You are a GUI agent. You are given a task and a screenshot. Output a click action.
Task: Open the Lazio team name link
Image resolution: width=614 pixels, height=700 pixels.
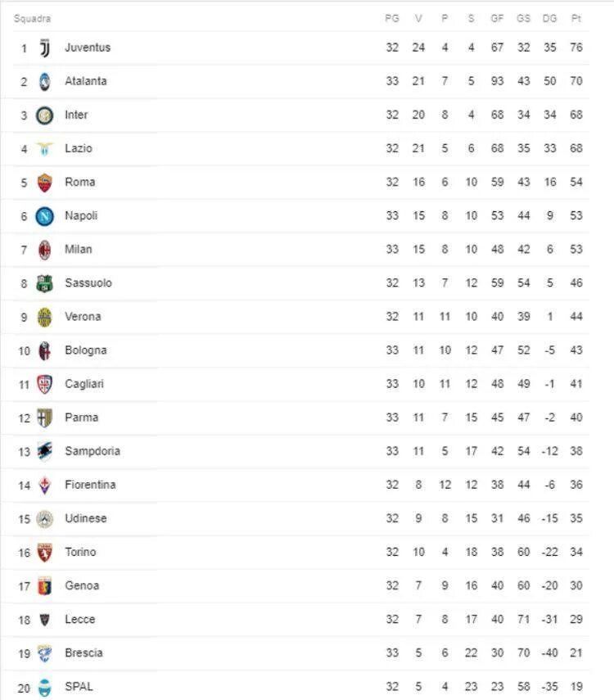pos(79,148)
